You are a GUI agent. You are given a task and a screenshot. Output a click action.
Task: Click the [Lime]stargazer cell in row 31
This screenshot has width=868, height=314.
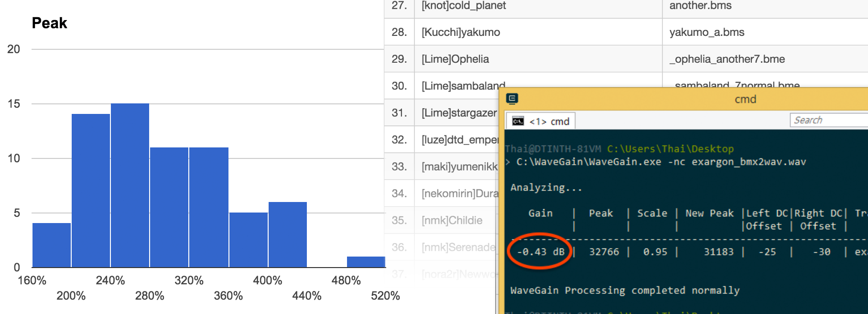click(x=459, y=112)
